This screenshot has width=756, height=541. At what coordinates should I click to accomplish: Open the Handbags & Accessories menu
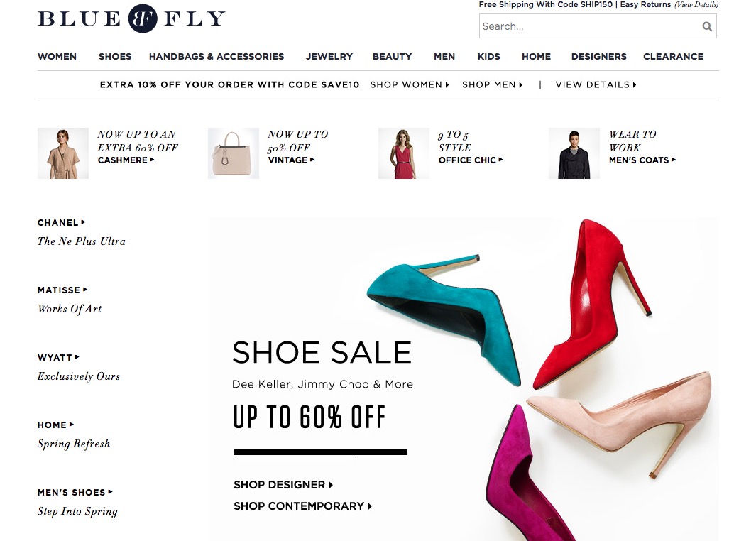coord(217,56)
